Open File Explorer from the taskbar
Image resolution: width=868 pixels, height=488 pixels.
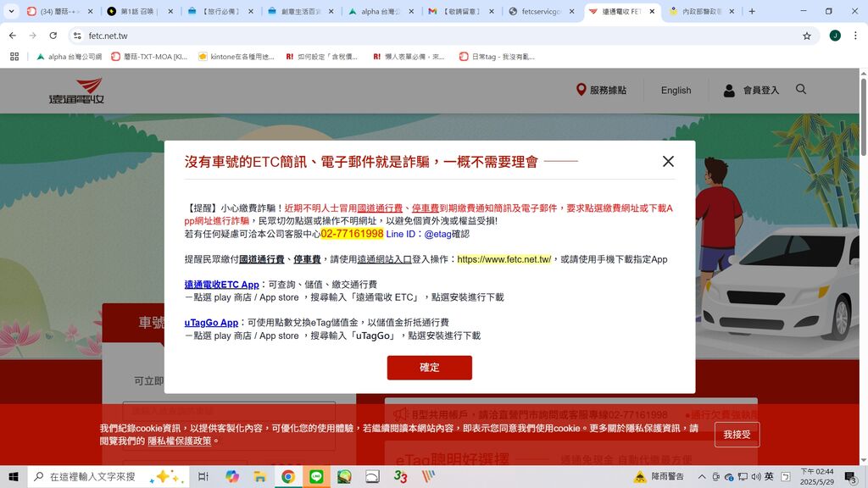click(259, 476)
